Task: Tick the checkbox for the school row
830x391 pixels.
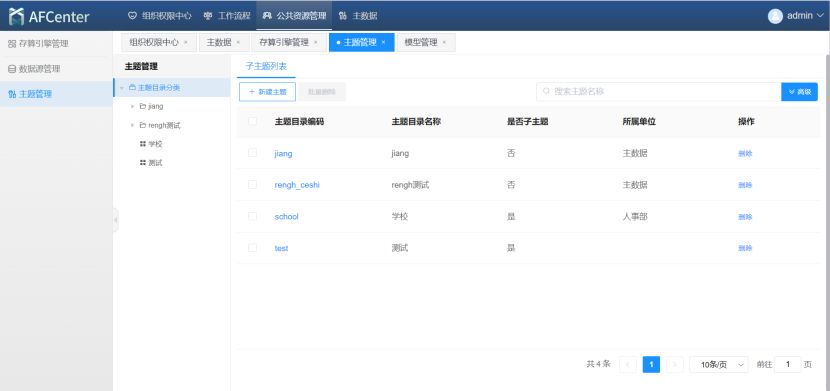Action: [x=252, y=216]
